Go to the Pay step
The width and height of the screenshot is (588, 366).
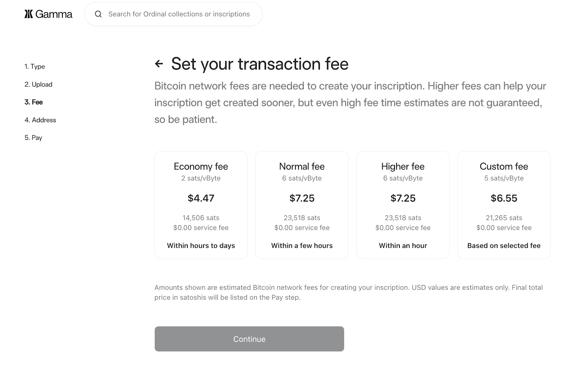click(33, 138)
